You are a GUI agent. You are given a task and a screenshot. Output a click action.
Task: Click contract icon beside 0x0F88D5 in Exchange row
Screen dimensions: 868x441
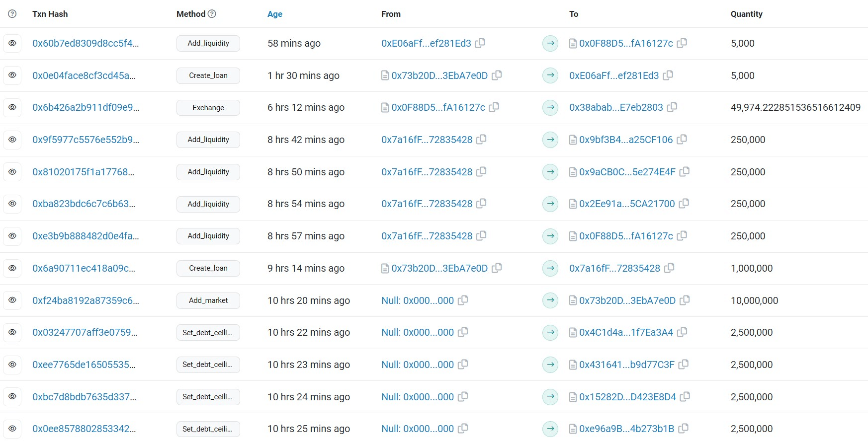(x=385, y=108)
